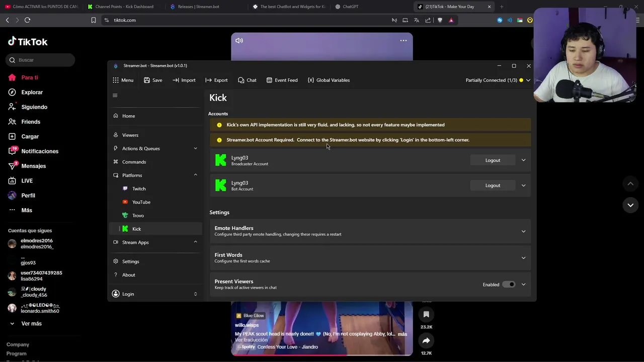Click the tiktok.com address bar

coord(247,20)
